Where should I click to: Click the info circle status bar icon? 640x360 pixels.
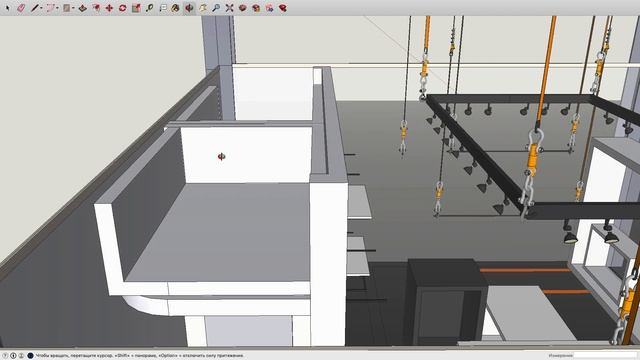coord(13,356)
